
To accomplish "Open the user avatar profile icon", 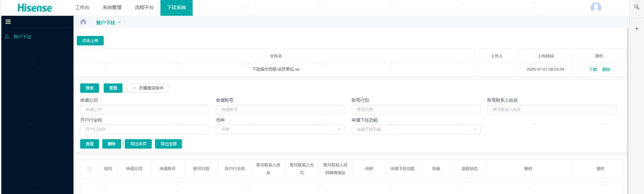I will [x=596, y=7].
